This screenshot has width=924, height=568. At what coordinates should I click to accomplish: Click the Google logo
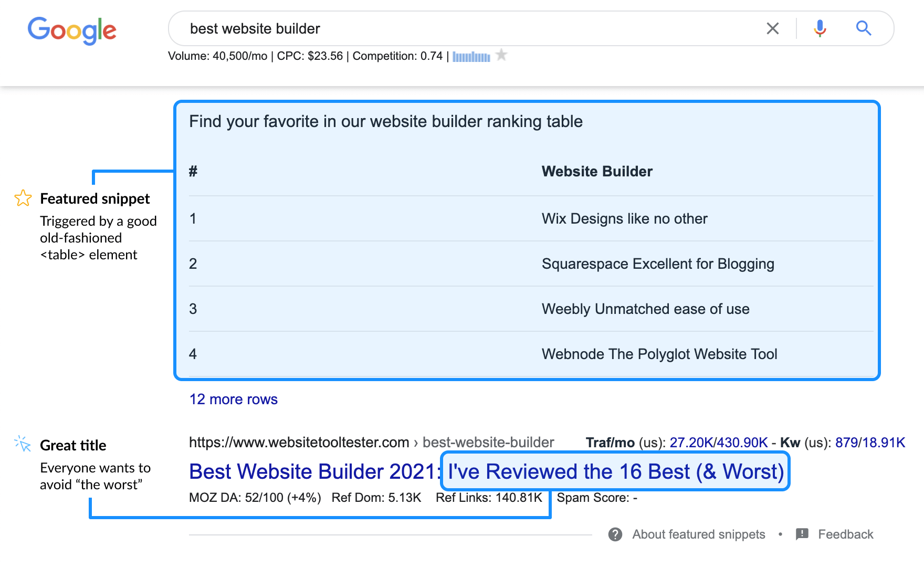pos(72,30)
